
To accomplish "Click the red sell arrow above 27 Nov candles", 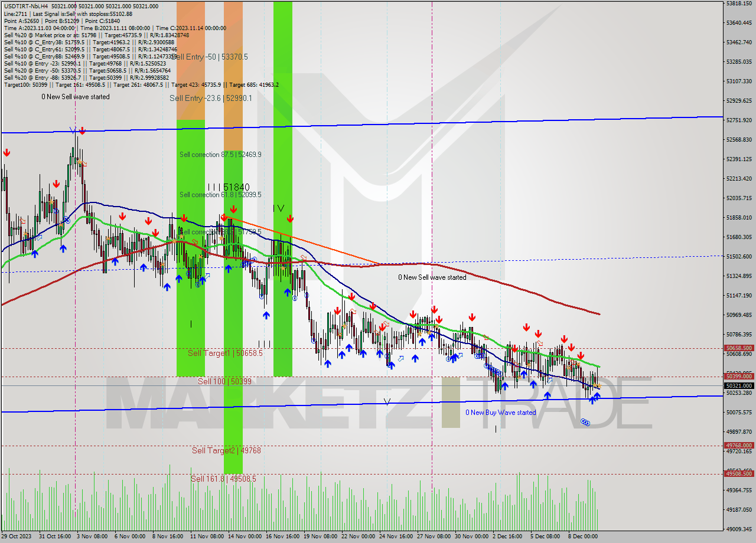I will pos(434,309).
